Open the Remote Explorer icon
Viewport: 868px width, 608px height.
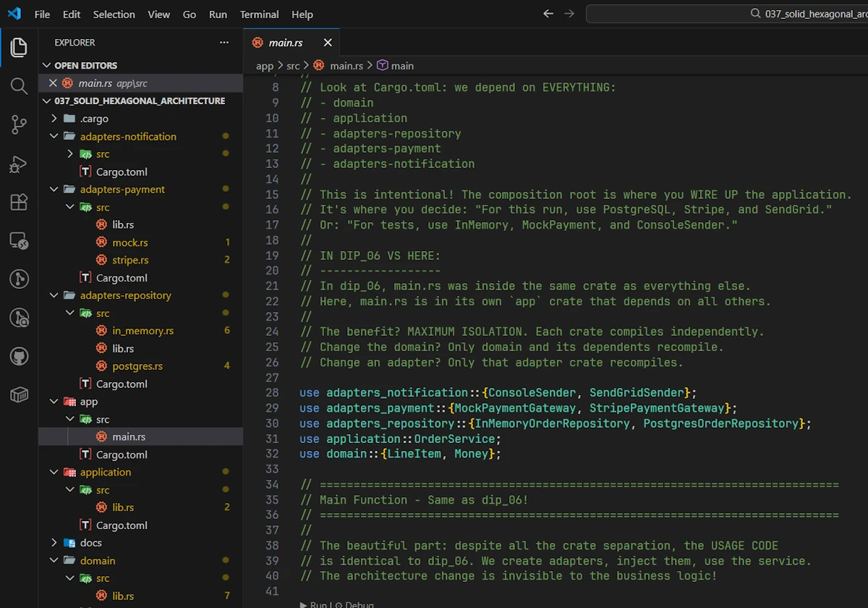coord(19,240)
